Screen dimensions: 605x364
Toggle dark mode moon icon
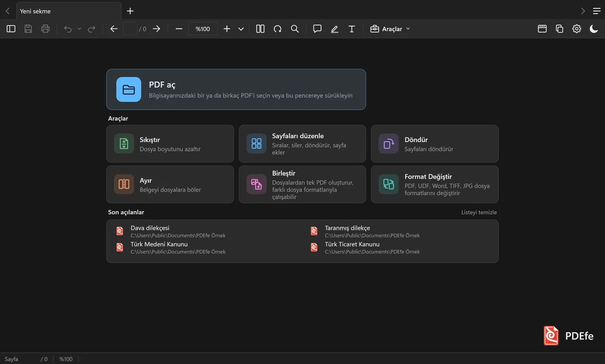(x=594, y=29)
